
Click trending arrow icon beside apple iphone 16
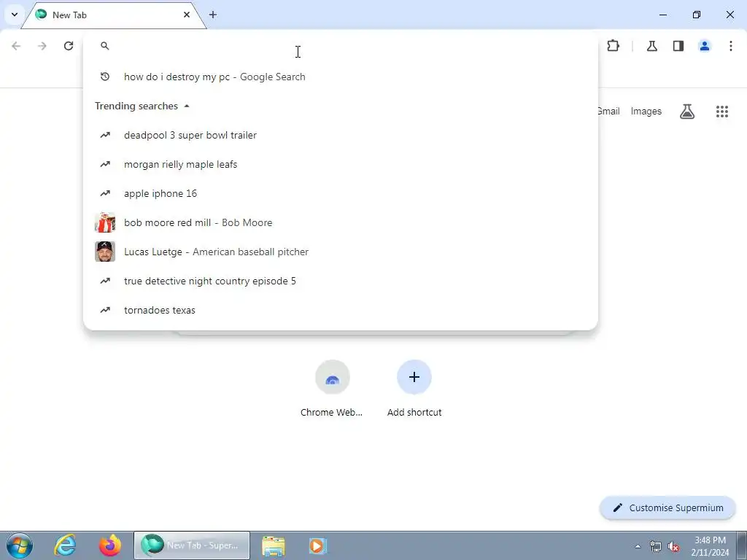click(x=105, y=193)
